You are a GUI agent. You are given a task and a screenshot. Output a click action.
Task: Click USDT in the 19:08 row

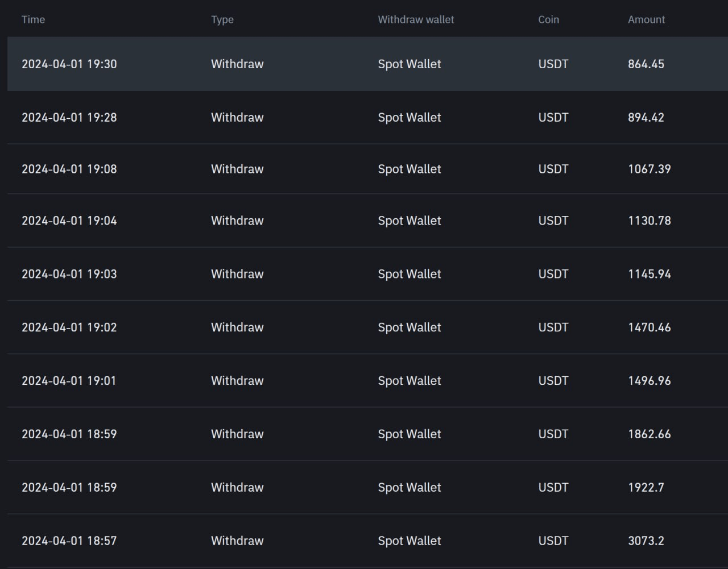coord(553,169)
